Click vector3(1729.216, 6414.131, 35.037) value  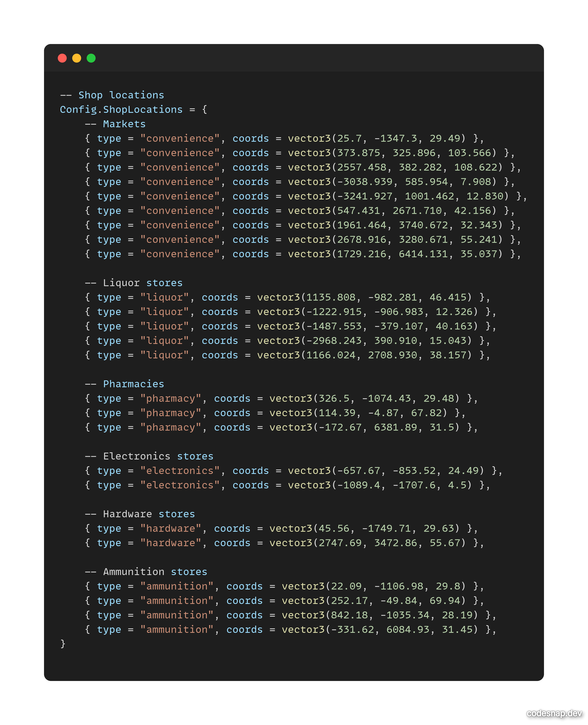coord(395,254)
